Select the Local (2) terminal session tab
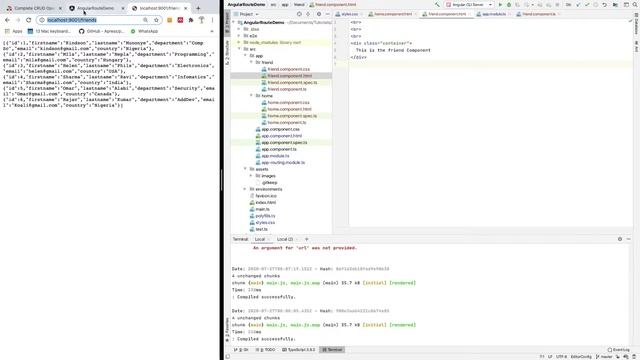Viewport: 640px width, 360px height. (x=284, y=239)
